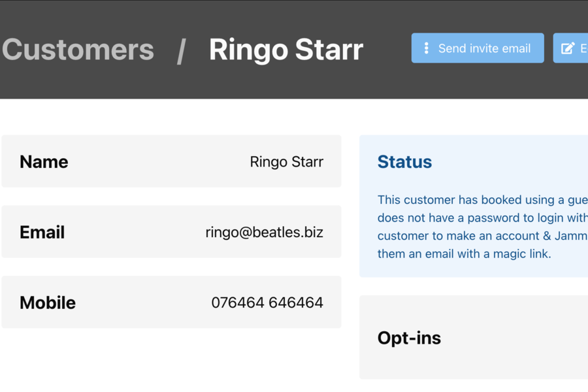Click the mobile number 076464 646464
The width and height of the screenshot is (588, 392).
tap(267, 302)
